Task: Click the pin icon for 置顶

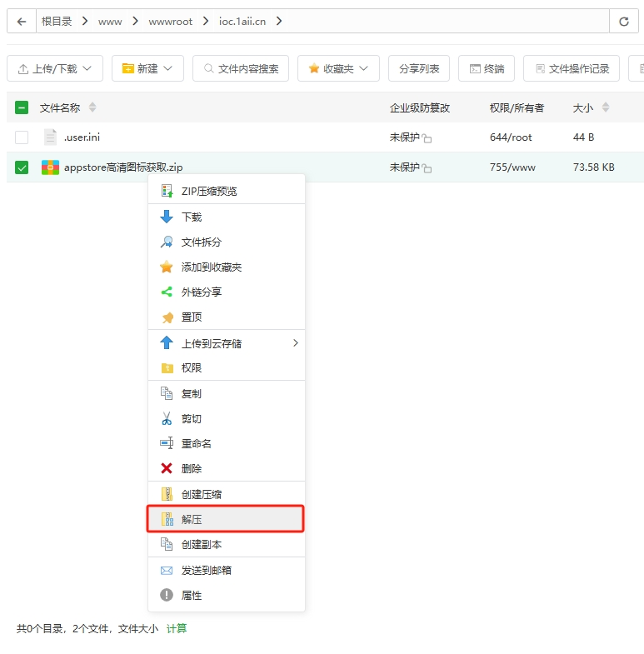Action: 167,317
